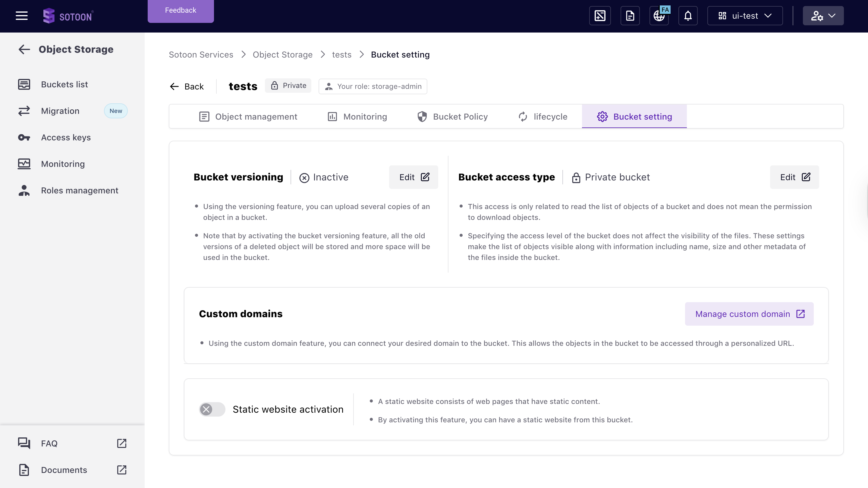
Task: Click the New badge beside Migration
Action: (x=115, y=111)
